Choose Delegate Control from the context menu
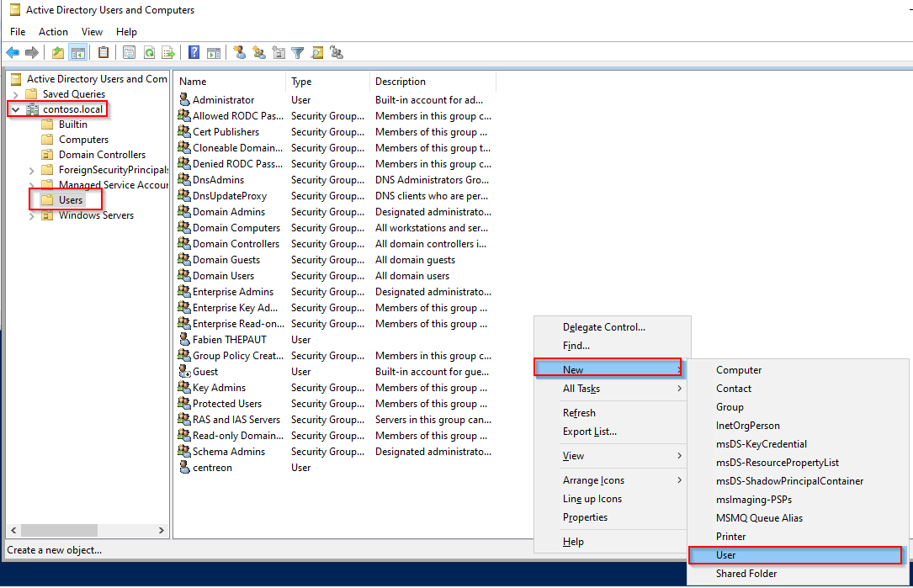913x588 pixels. [x=603, y=327]
